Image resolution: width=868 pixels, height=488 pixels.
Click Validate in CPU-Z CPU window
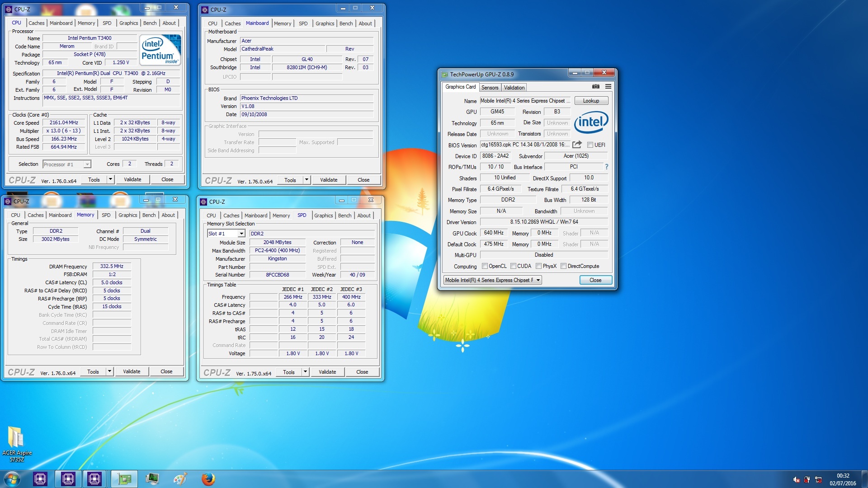[x=132, y=179]
